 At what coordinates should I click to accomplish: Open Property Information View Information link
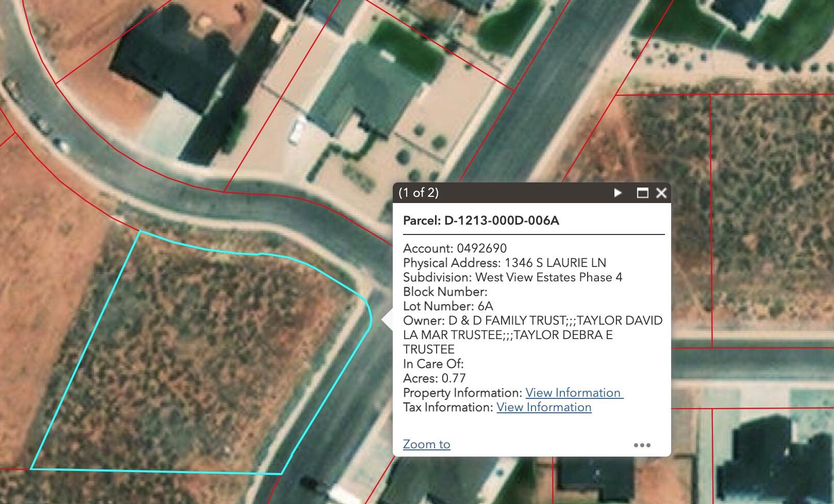[x=574, y=393]
